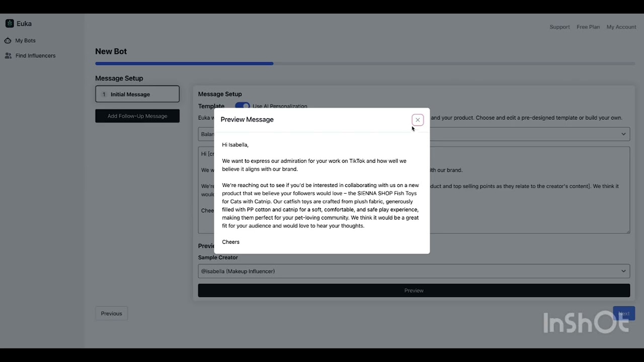
Task: Click the black Preview button
Action: tap(414, 290)
